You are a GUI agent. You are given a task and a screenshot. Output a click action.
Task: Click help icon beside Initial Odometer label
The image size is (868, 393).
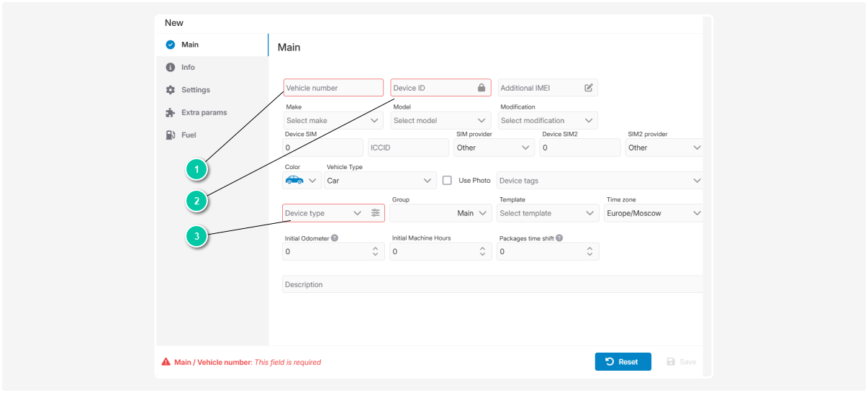point(335,238)
